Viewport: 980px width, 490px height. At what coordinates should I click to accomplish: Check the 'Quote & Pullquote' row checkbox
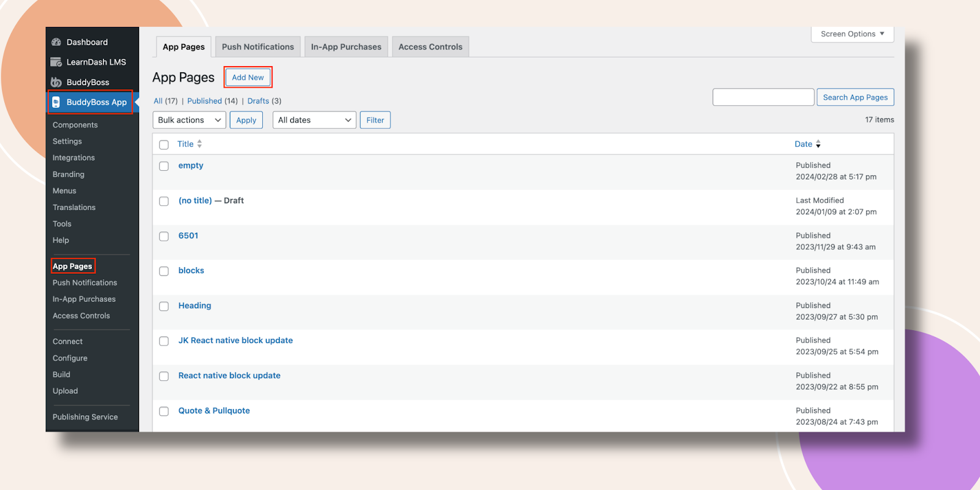click(x=164, y=411)
